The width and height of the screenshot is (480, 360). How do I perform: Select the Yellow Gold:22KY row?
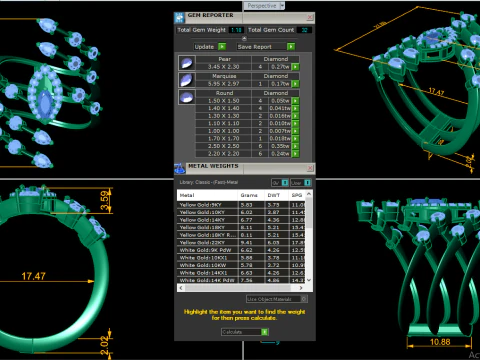click(241, 243)
